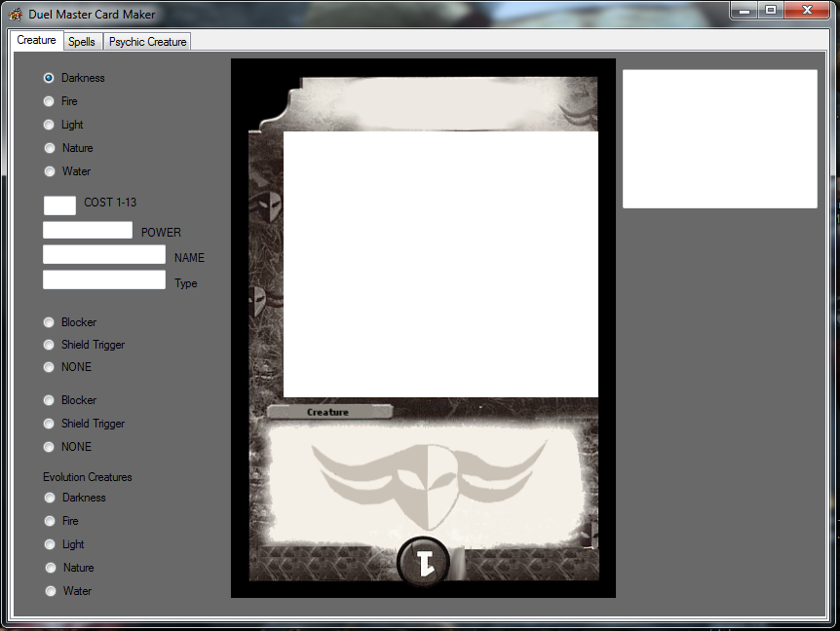840x631 pixels.
Task: Select the Darkness civilization radio button
Action: [49, 78]
